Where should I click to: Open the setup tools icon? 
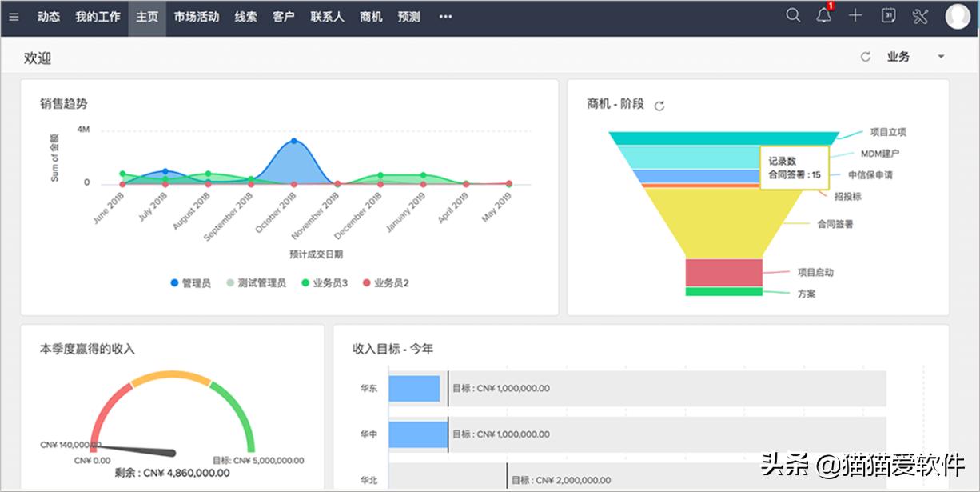[921, 15]
